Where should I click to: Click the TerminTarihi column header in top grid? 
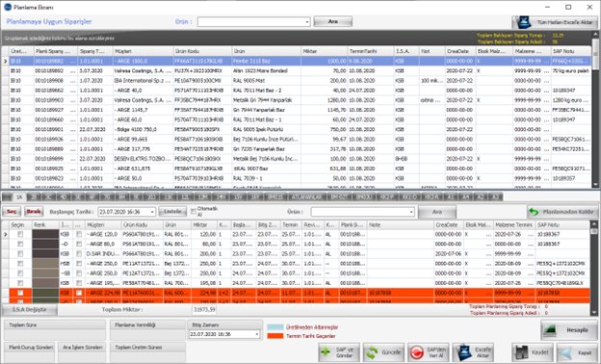pyautogui.click(x=371, y=51)
